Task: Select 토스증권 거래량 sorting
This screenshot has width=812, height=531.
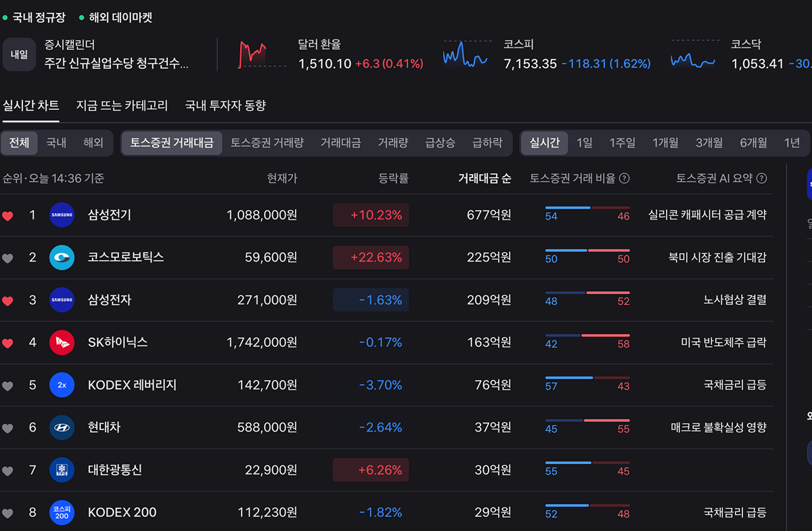Action: click(x=267, y=143)
